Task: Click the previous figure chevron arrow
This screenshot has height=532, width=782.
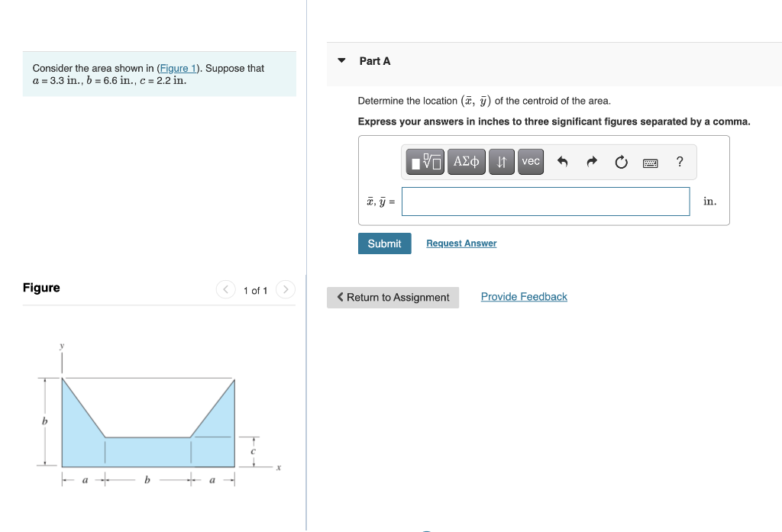Action: (x=226, y=290)
